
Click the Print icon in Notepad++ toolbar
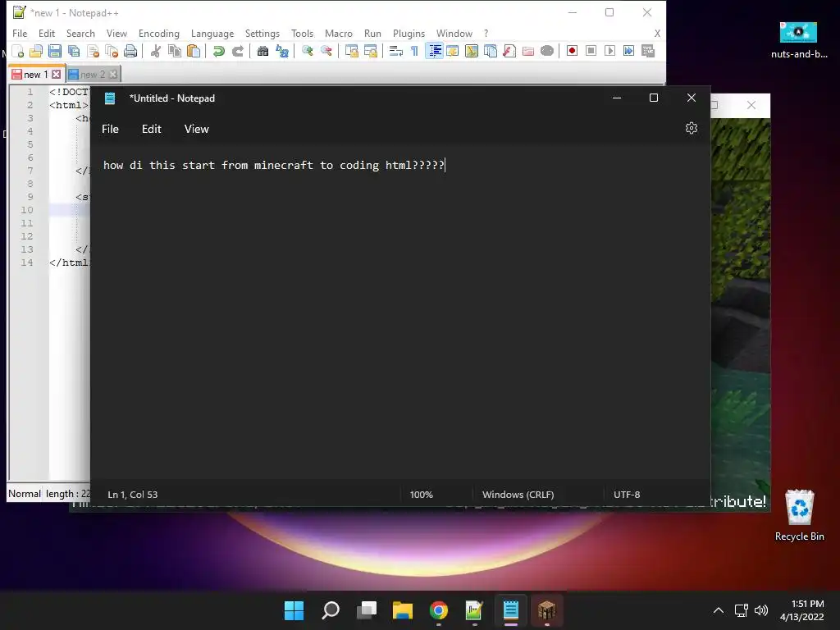point(130,51)
